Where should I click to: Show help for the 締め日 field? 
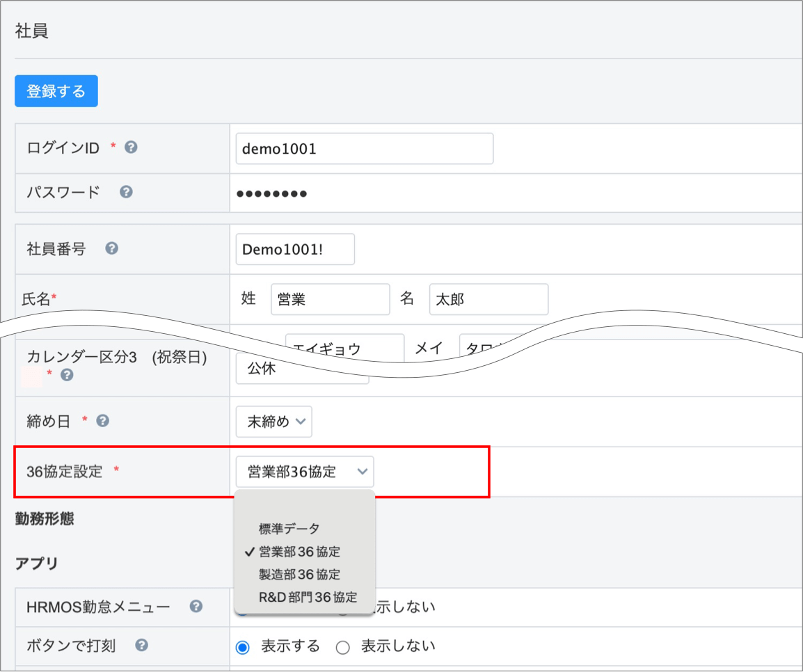(x=102, y=421)
